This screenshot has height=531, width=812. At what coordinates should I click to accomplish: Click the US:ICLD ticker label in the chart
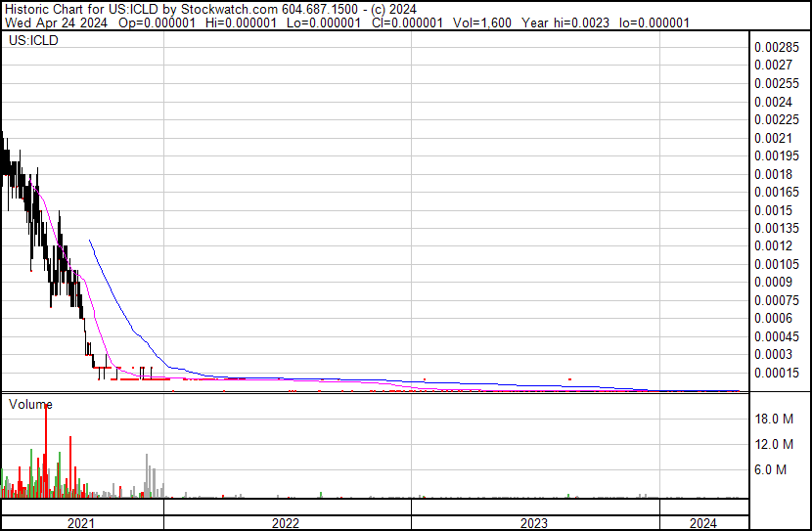(31, 41)
